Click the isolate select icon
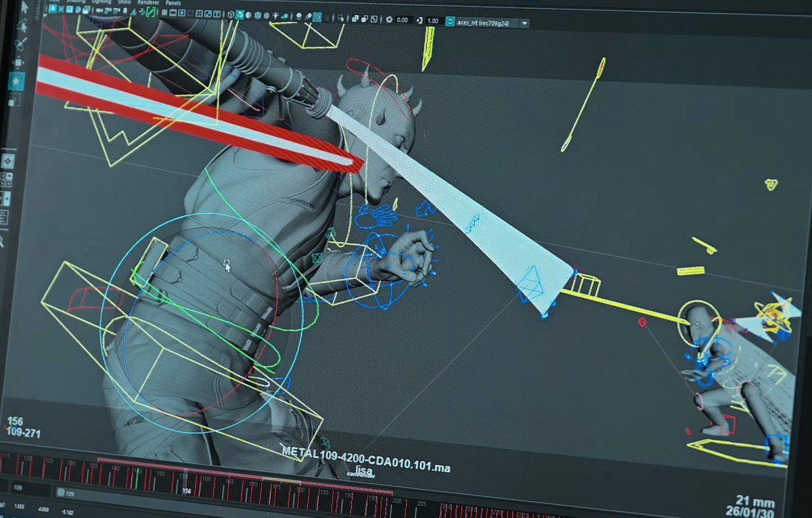 [x=341, y=18]
